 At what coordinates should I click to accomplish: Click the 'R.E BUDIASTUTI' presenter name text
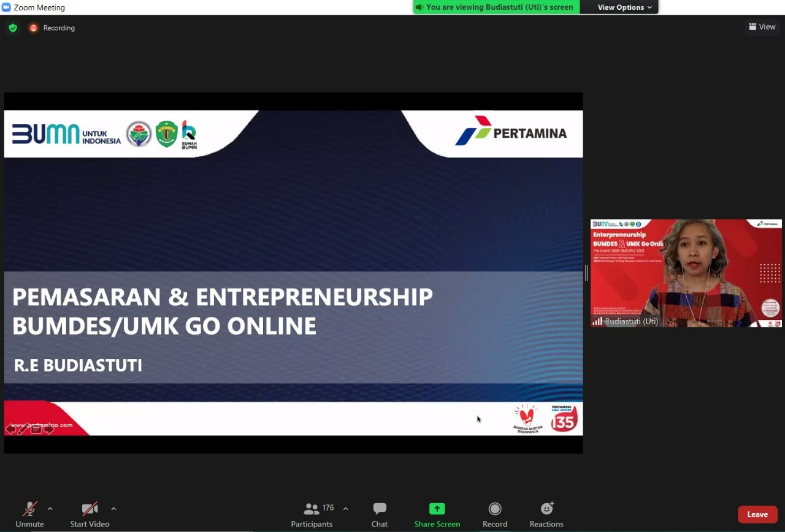(78, 366)
